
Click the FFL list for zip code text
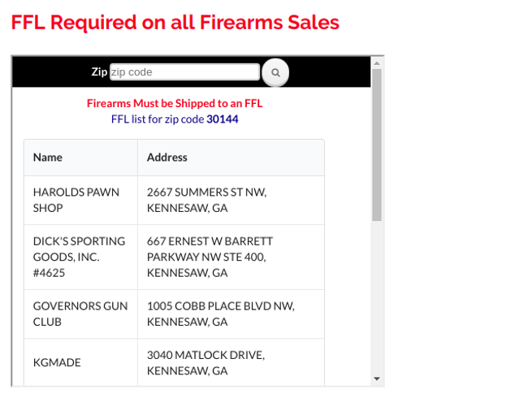(158, 119)
